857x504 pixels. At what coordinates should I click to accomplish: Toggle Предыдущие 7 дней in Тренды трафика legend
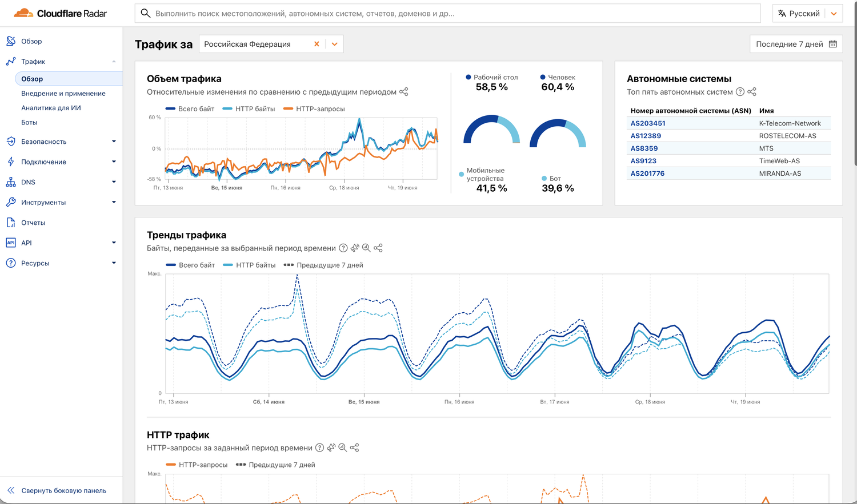pos(323,265)
